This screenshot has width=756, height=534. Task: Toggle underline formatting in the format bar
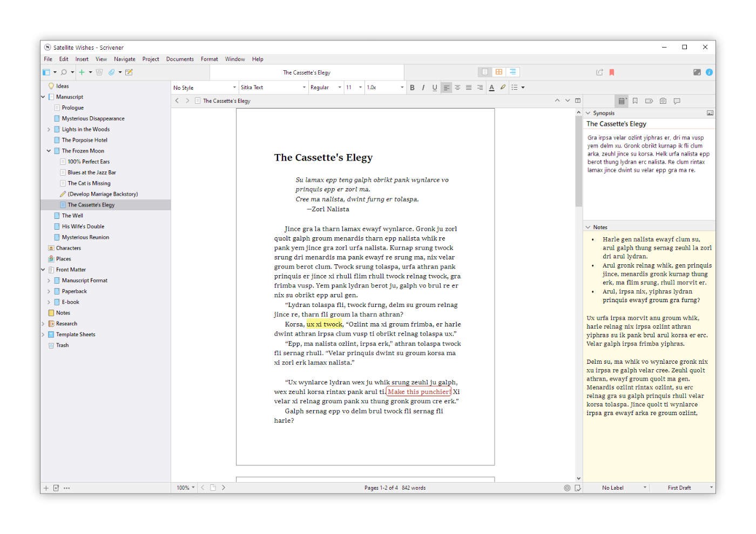tap(435, 87)
